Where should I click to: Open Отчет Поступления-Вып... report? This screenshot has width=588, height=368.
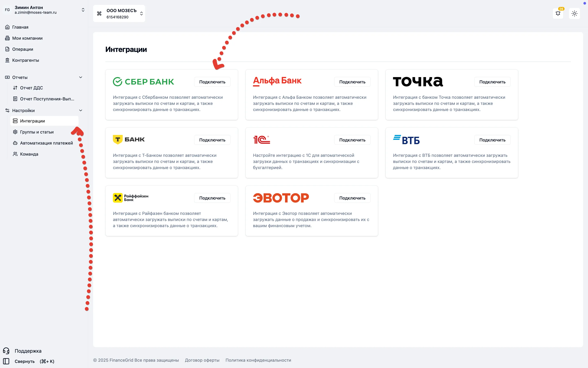(45, 99)
